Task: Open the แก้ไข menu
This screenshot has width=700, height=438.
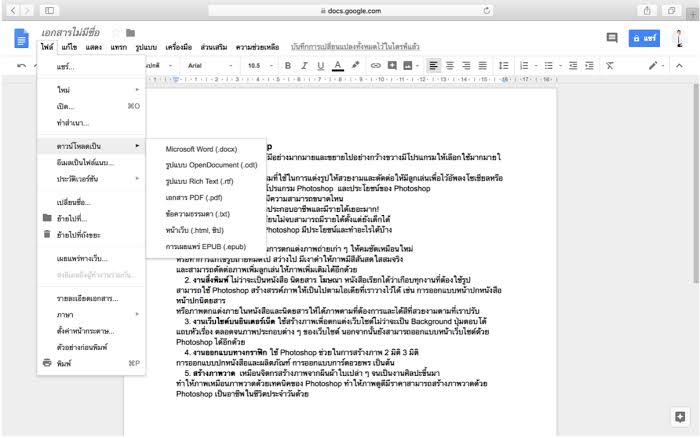Action: (69, 47)
